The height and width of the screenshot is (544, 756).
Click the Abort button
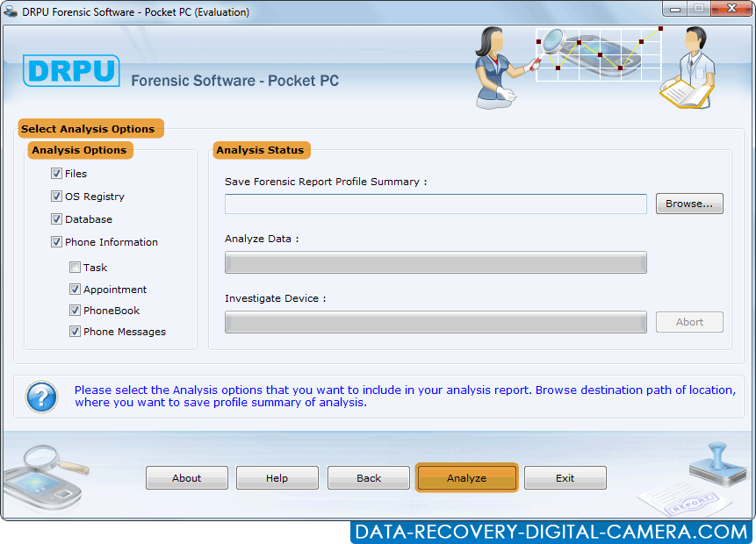[689, 322]
